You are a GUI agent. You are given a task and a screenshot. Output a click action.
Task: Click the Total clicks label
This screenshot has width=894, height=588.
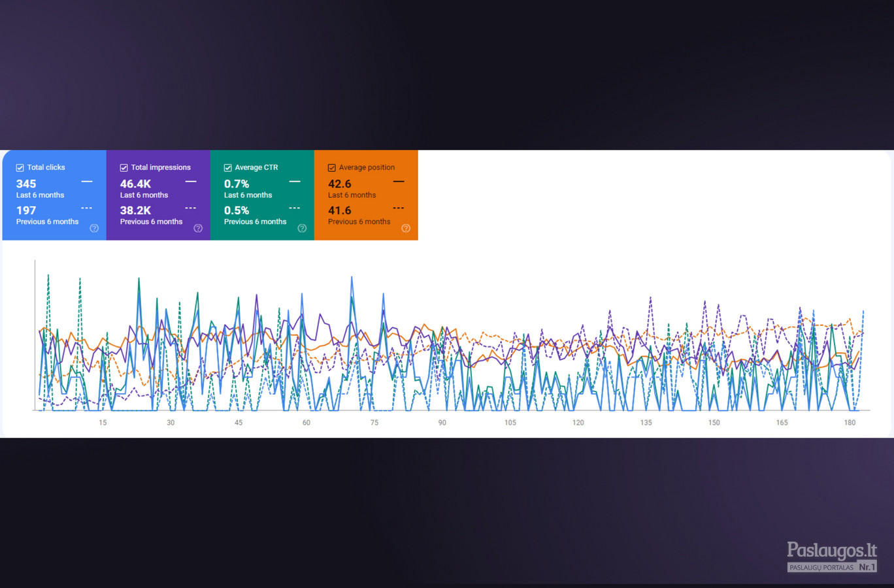[x=46, y=167]
